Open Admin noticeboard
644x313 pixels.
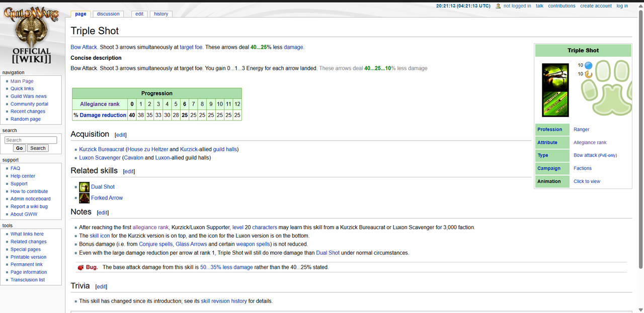(x=31, y=199)
